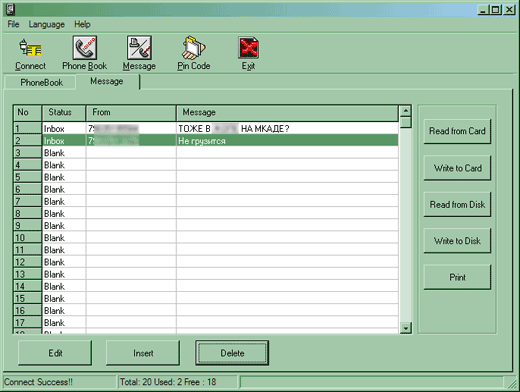Select the Inbox status in row 2
The image size is (520, 392).
click(x=64, y=141)
